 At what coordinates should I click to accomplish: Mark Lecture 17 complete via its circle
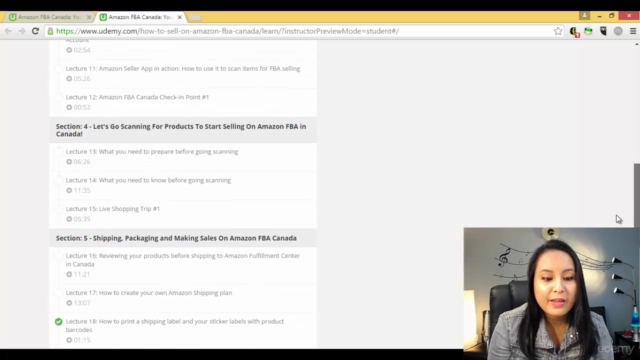click(x=58, y=293)
